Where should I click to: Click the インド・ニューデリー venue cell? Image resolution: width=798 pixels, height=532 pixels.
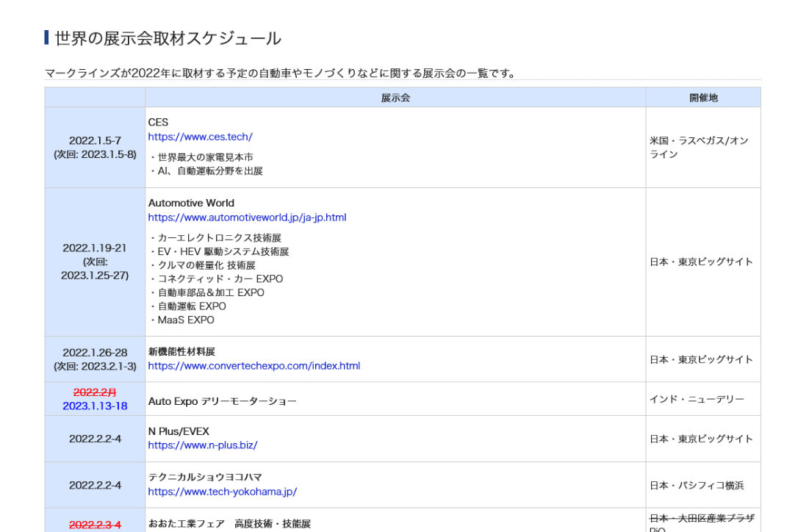[x=697, y=399]
